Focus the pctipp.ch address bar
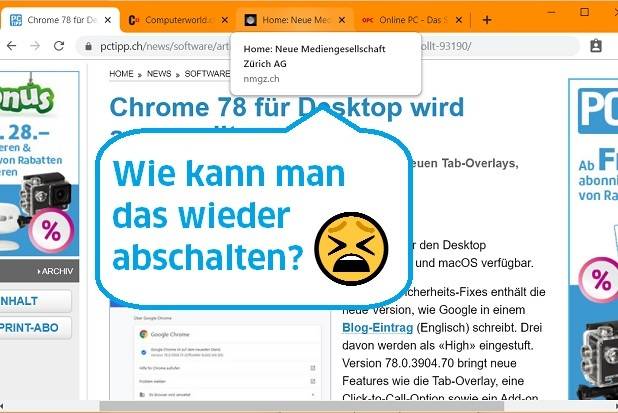The image size is (618, 413). pos(327,46)
